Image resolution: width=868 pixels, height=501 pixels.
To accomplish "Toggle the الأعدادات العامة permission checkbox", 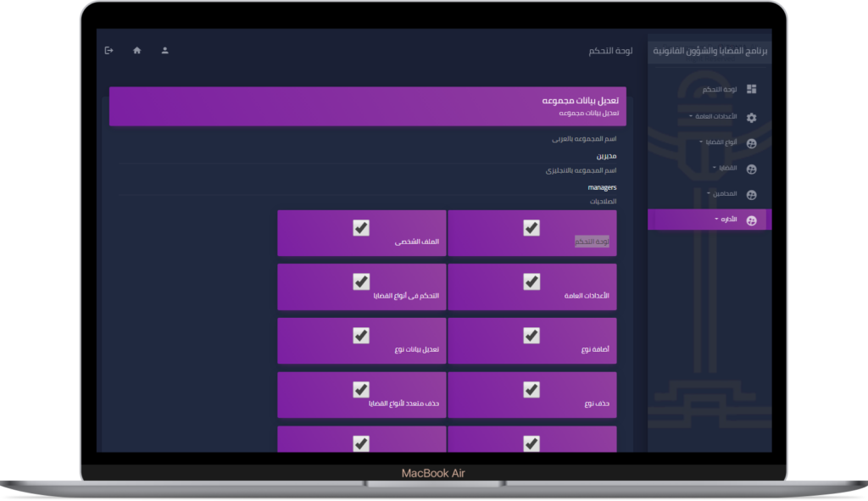I will [531, 281].
